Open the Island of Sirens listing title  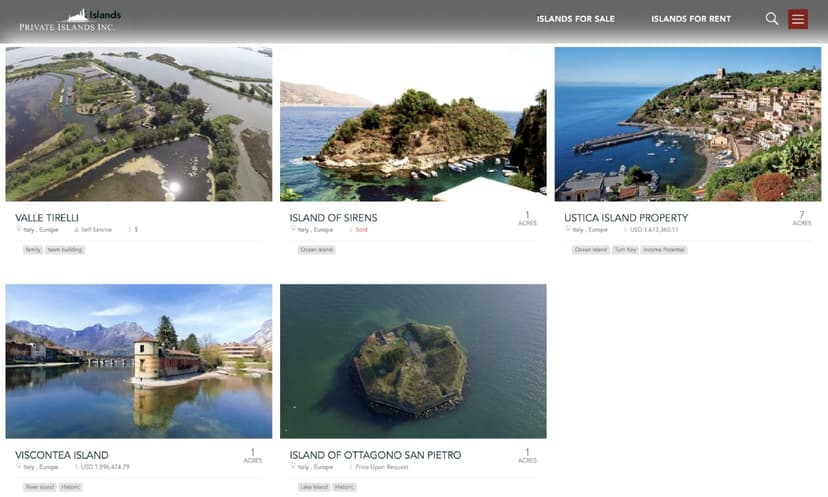333,217
